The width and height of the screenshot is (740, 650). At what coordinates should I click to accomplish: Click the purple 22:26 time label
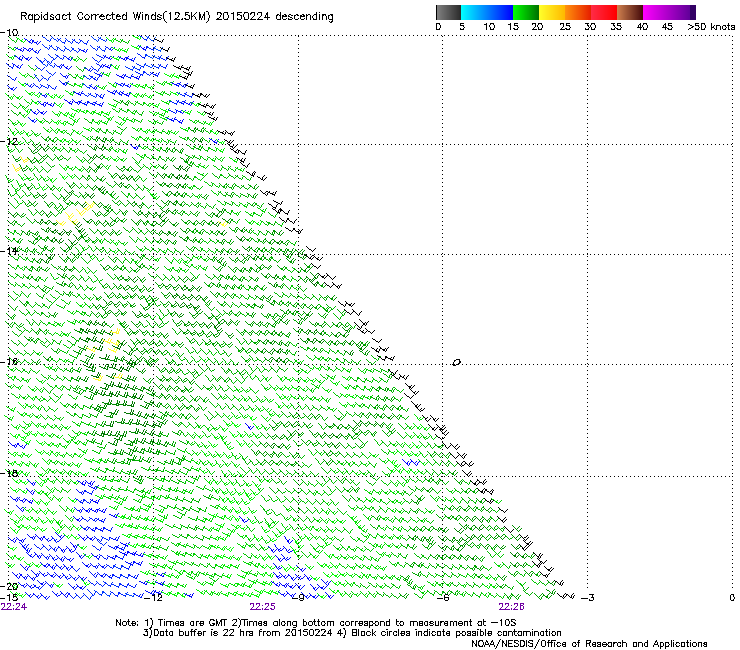(x=512, y=607)
